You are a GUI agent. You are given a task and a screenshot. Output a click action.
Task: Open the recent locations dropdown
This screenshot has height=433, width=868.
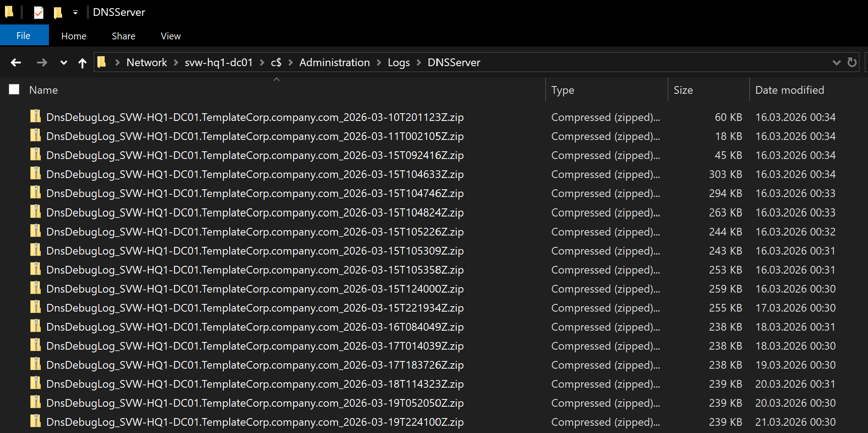tap(63, 63)
